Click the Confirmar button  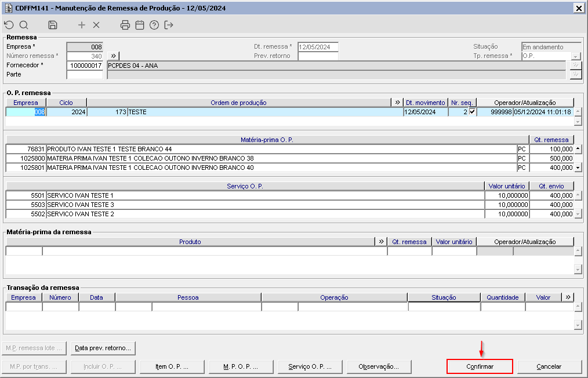click(x=480, y=366)
